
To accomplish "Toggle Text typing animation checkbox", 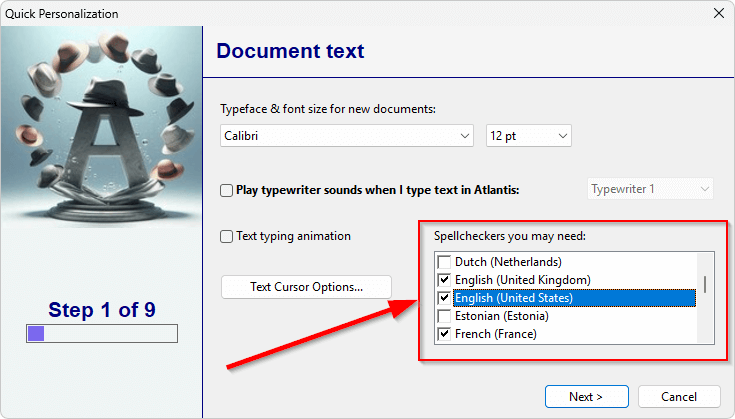I will coord(226,236).
